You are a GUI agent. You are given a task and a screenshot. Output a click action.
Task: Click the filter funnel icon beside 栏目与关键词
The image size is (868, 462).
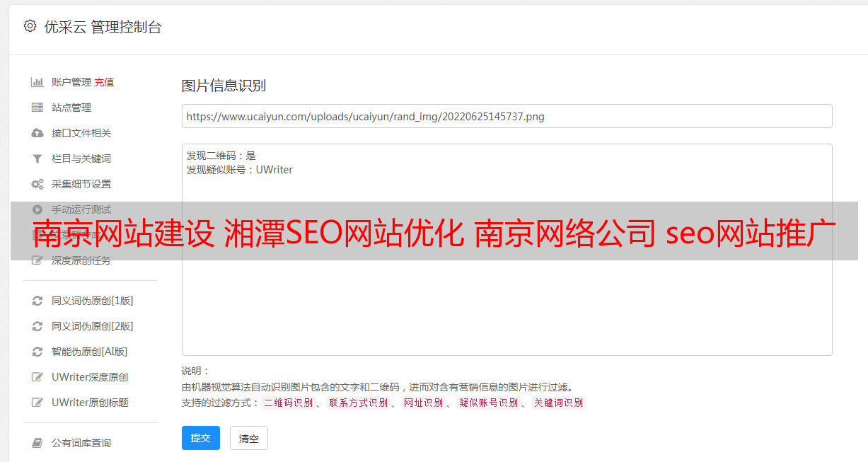37,158
